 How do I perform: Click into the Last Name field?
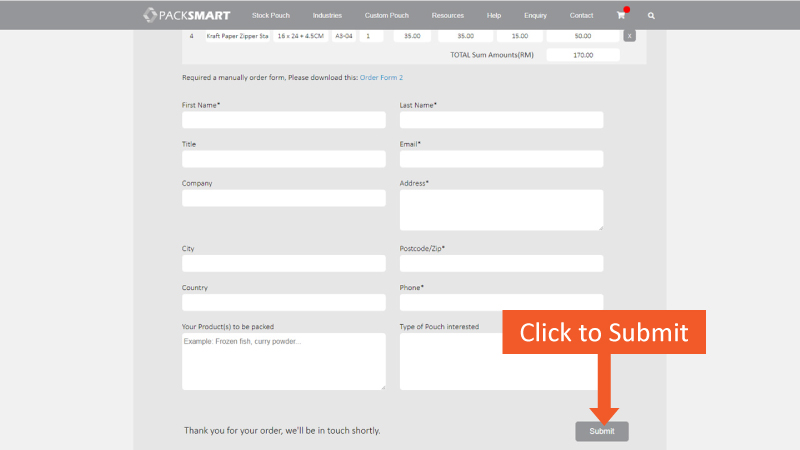(501, 120)
